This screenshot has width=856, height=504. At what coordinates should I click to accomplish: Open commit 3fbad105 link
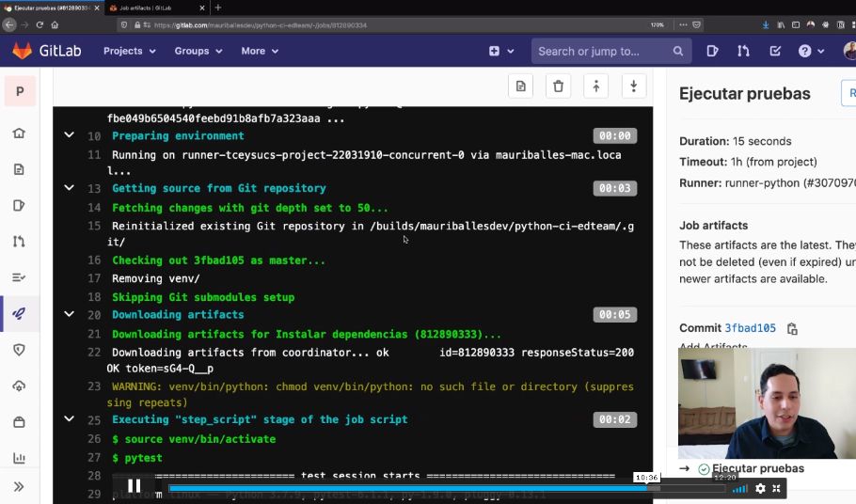coord(750,328)
